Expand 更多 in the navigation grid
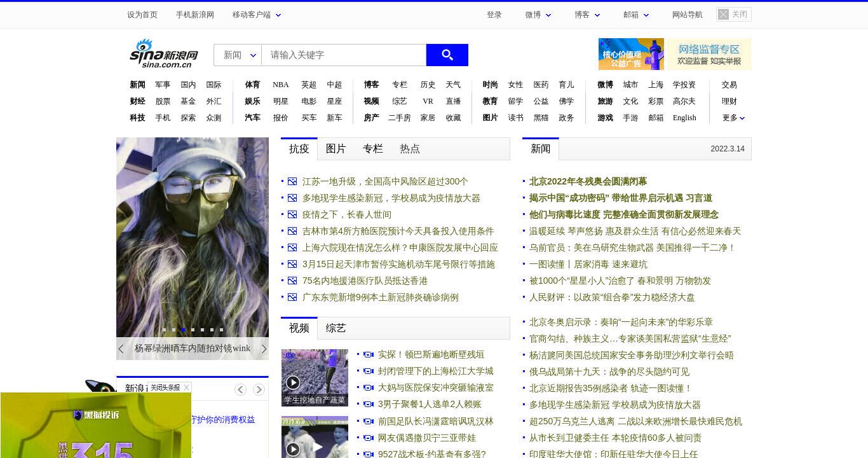Image resolution: width=868 pixels, height=458 pixels. click(733, 118)
